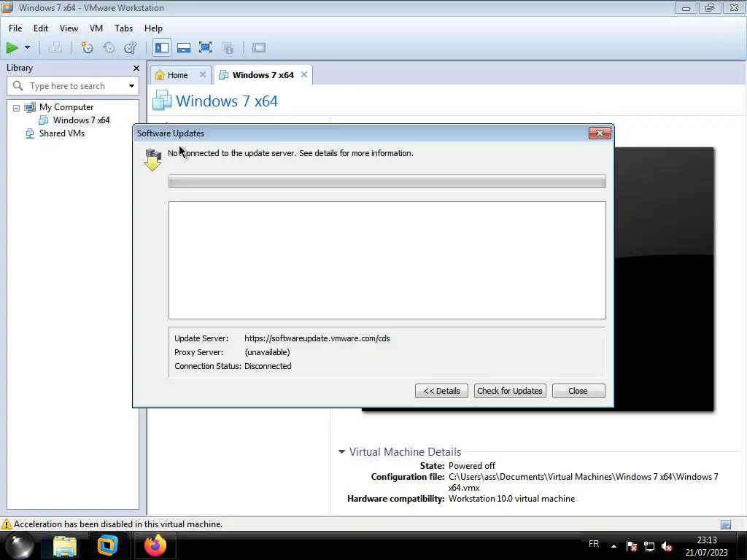The height and width of the screenshot is (560, 747).
Task: Open Windows Explorer from the taskbar
Action: click(64, 546)
